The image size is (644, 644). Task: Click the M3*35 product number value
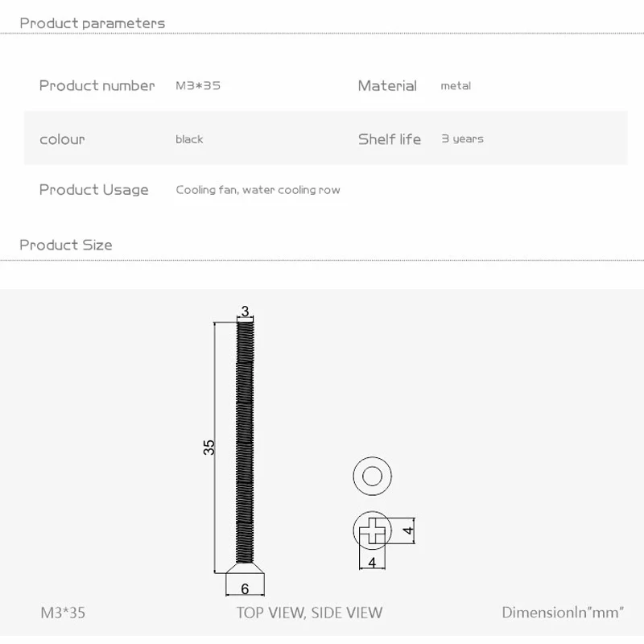[198, 85]
